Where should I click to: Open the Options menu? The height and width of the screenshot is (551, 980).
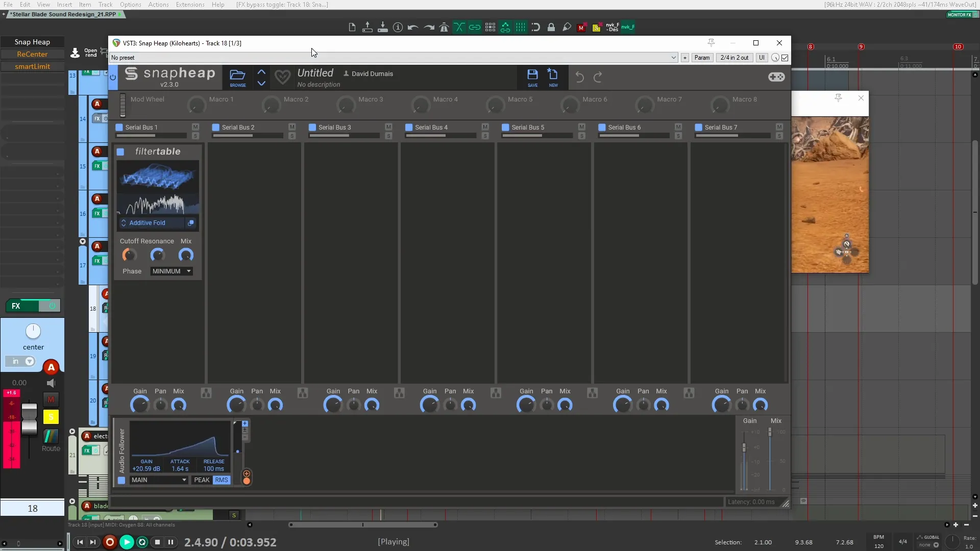pyautogui.click(x=130, y=5)
